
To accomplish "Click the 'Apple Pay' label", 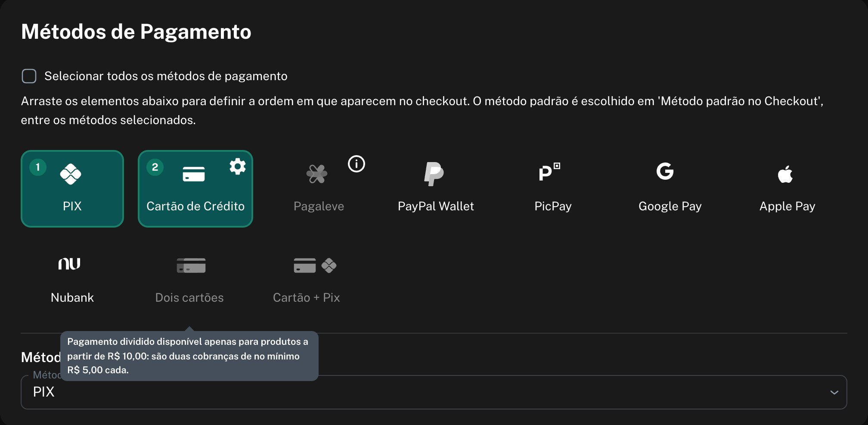I will click(x=787, y=206).
